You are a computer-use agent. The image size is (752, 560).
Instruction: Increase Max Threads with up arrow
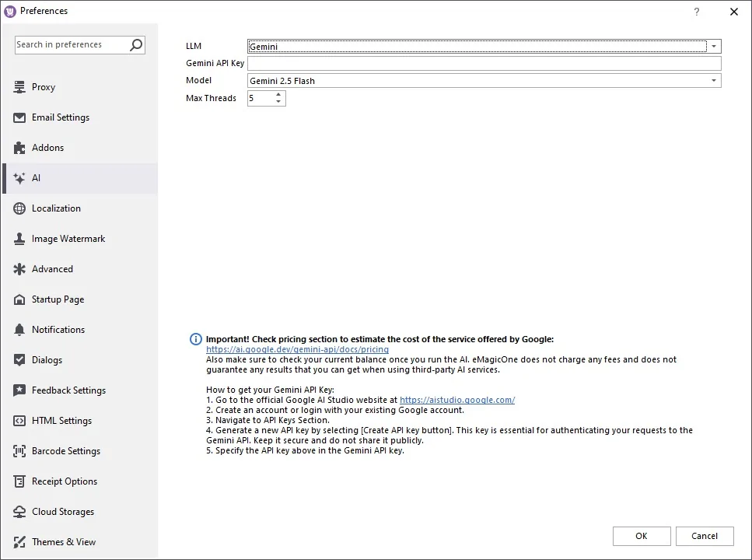click(x=278, y=95)
